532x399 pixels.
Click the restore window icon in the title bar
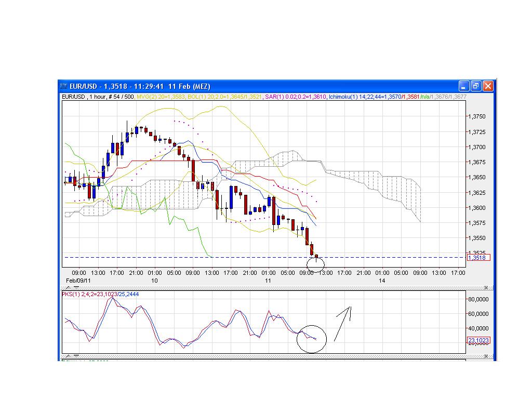(475, 86)
